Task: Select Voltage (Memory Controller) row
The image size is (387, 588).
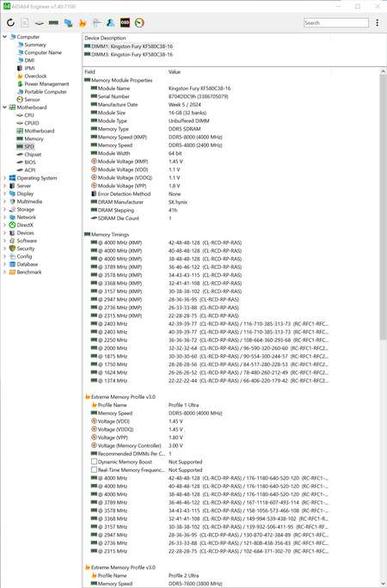Action: coord(206,445)
